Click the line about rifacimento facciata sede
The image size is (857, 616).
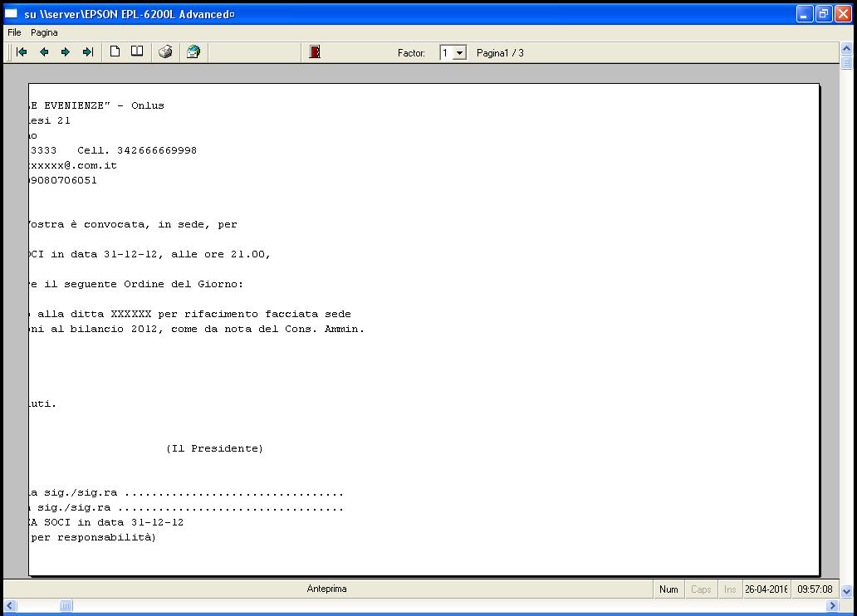coord(189,315)
